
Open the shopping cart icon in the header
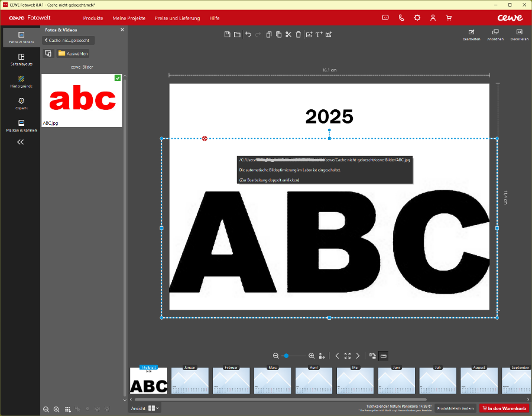pyautogui.click(x=449, y=18)
